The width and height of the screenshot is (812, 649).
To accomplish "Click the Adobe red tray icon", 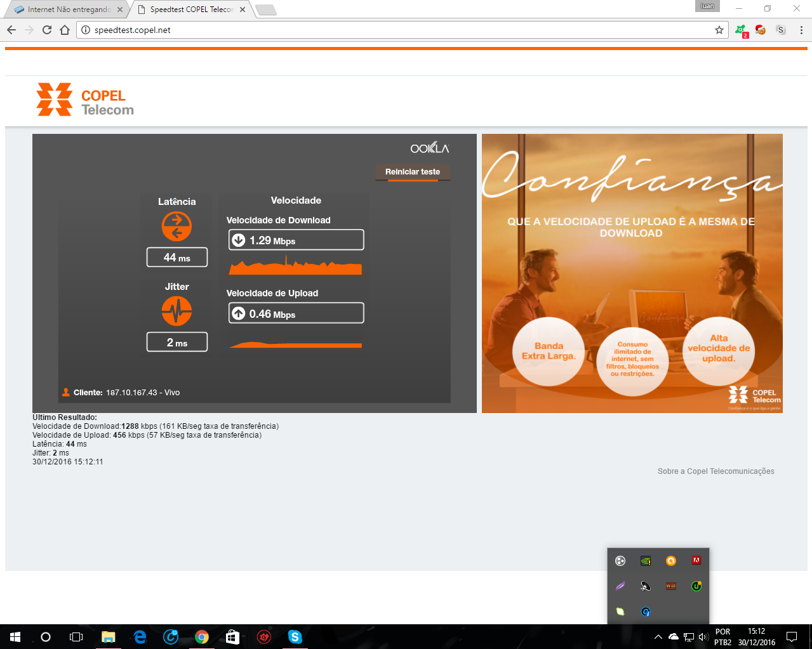I will click(696, 561).
